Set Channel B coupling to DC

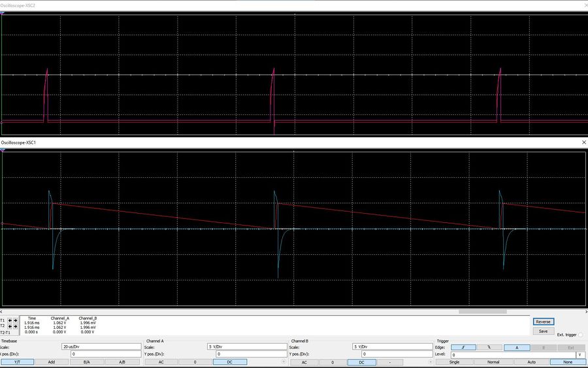(360, 361)
